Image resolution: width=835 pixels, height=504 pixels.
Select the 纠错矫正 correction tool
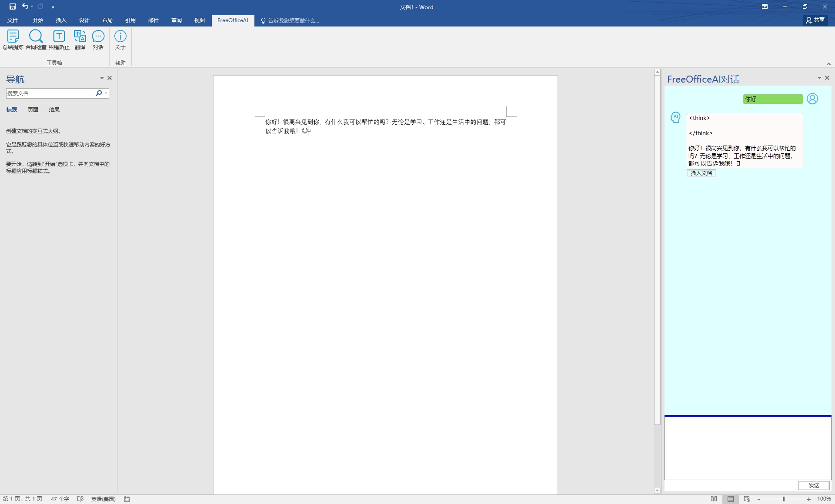click(x=59, y=40)
